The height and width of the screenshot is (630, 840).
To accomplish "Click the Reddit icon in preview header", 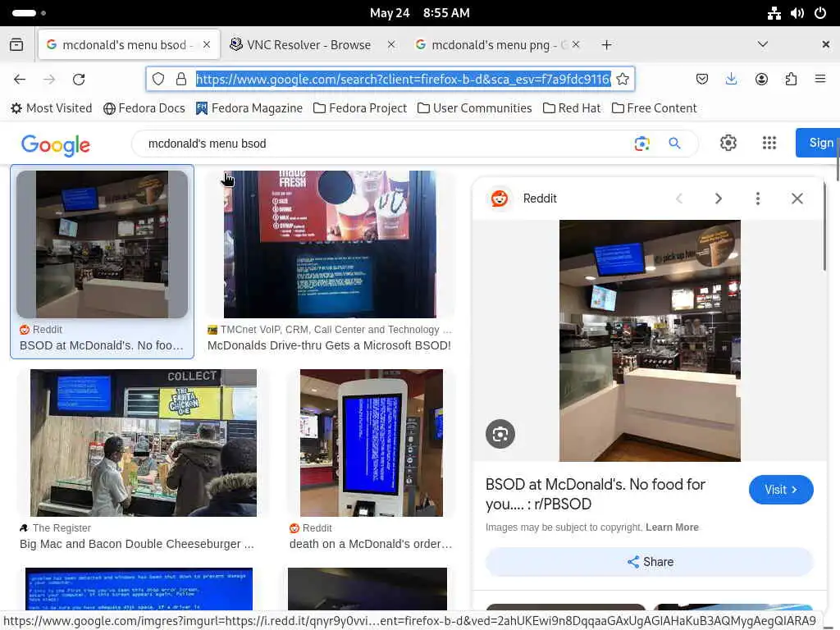I will [x=500, y=199].
